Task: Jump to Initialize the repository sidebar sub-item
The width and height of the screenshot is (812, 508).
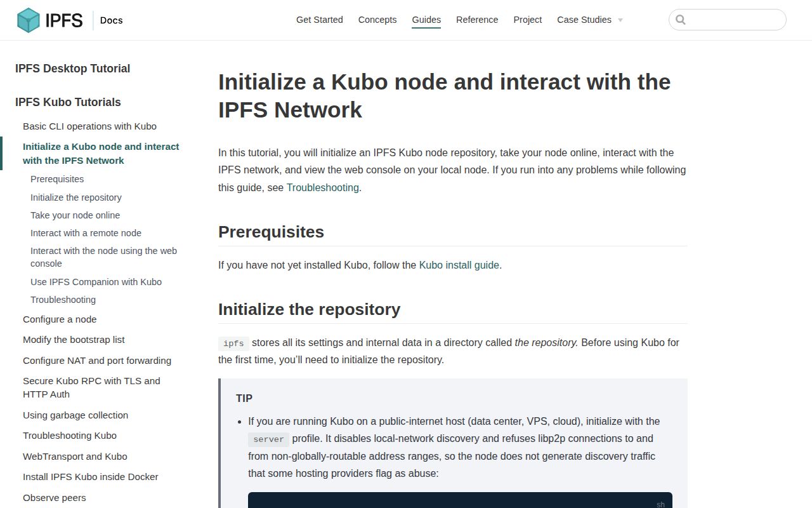Action: point(76,197)
